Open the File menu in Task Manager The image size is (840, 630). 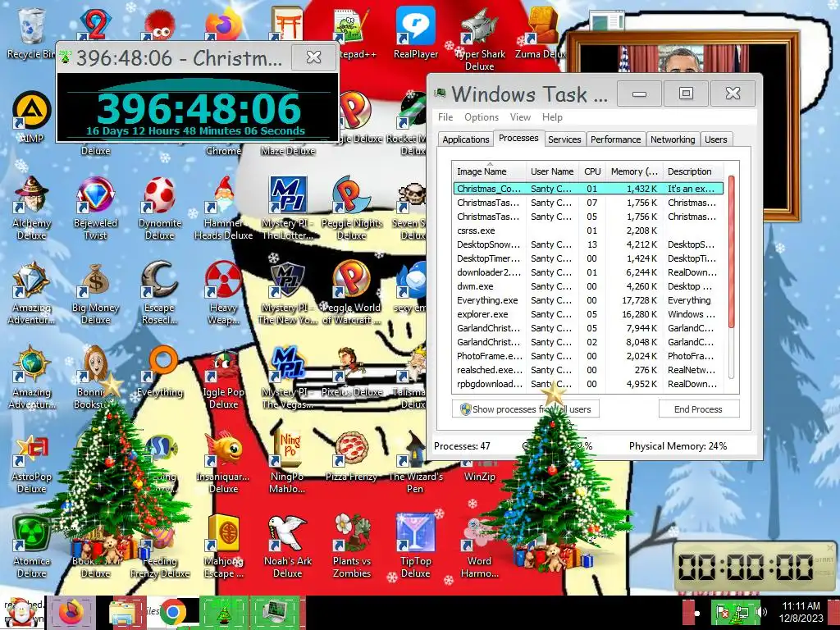[445, 116]
